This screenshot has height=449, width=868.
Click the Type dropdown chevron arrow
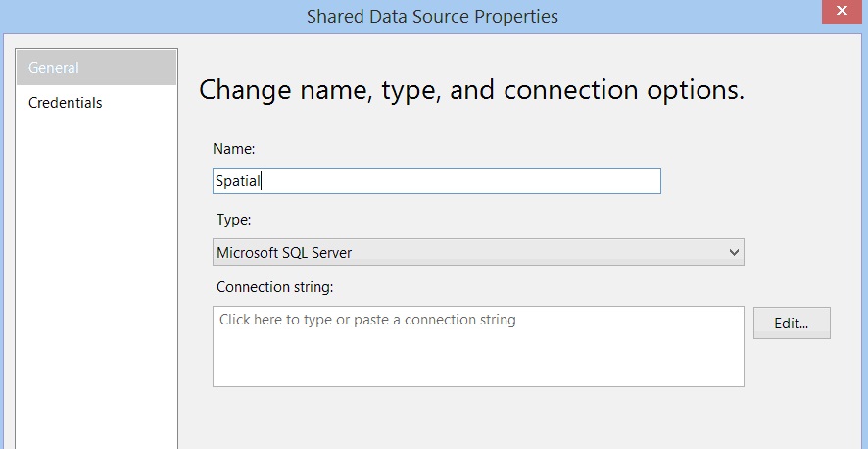735,252
